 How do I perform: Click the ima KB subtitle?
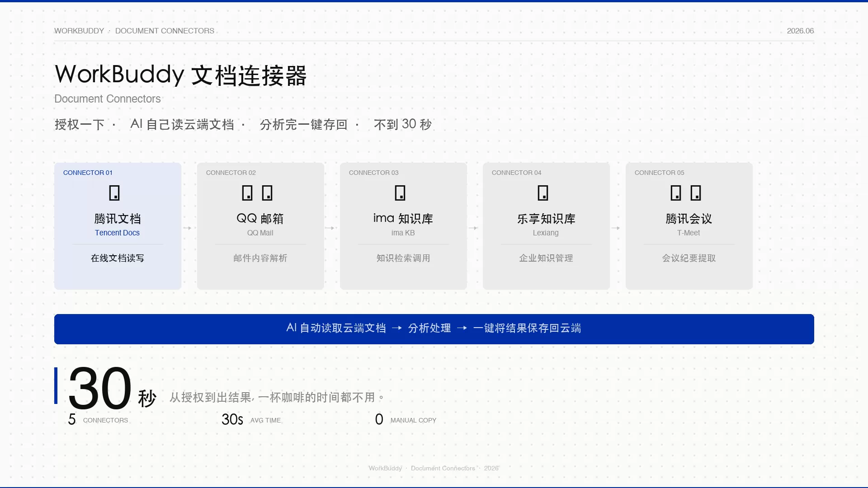(403, 233)
